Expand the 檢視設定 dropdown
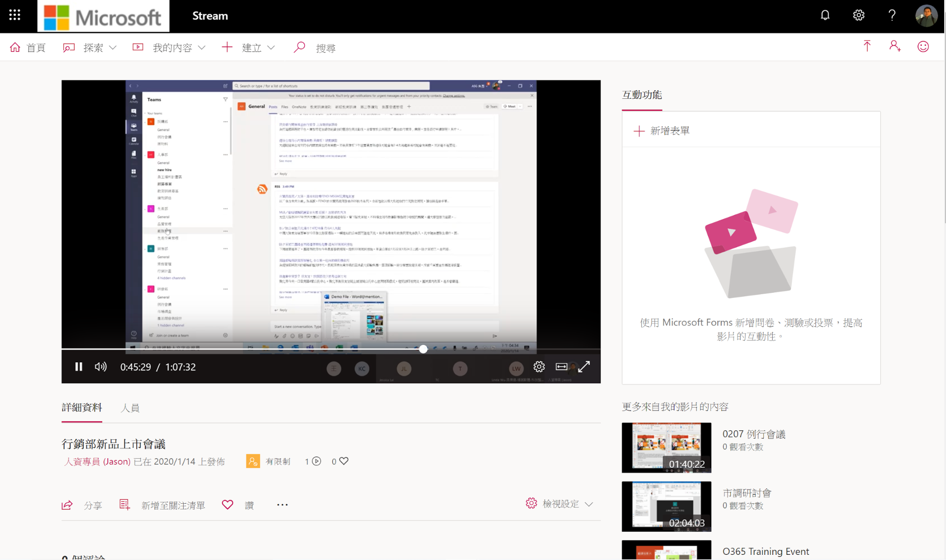Screen dimensions: 946x560 tap(560, 504)
